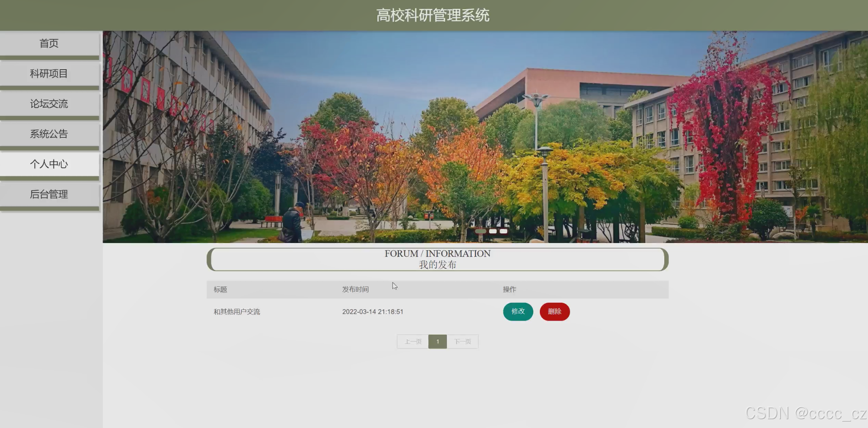The image size is (868, 428).
Task: Open the 首页 sidebar menu item
Action: coord(49,43)
